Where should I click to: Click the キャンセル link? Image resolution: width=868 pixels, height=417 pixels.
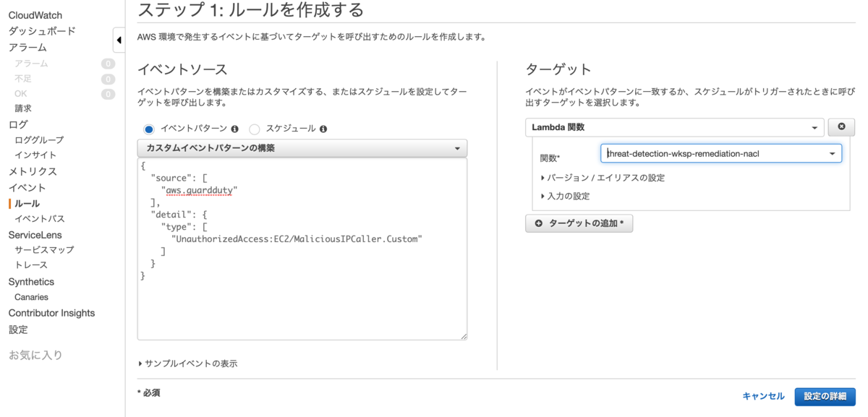click(764, 396)
